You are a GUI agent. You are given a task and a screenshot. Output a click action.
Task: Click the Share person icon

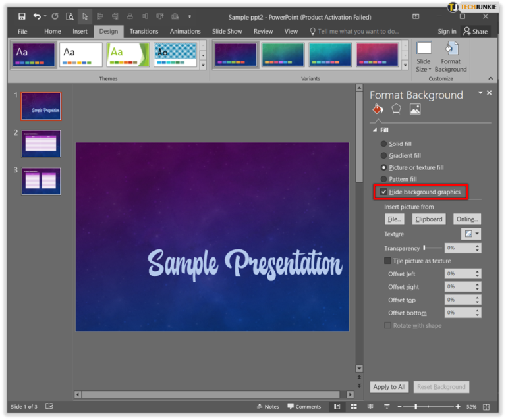point(466,31)
